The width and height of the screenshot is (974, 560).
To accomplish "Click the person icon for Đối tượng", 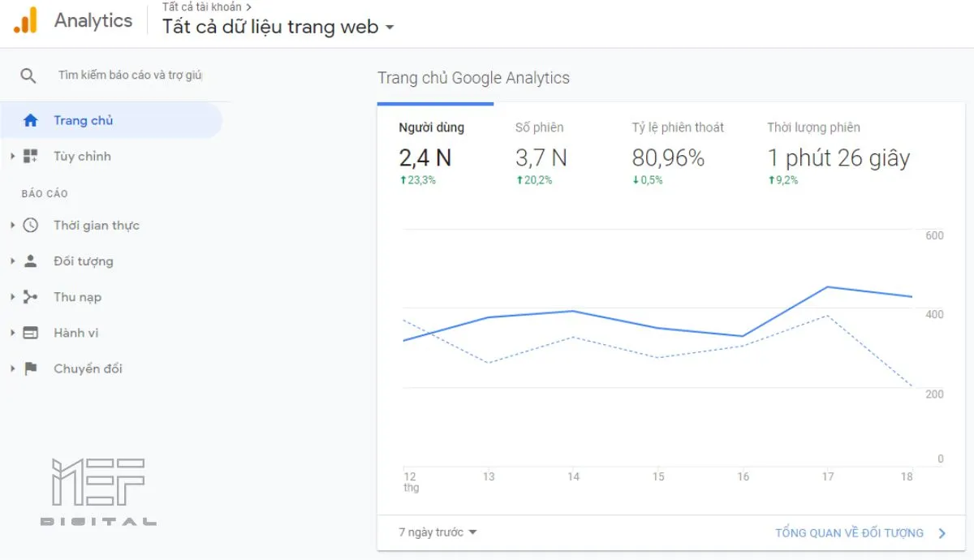I will (x=31, y=261).
